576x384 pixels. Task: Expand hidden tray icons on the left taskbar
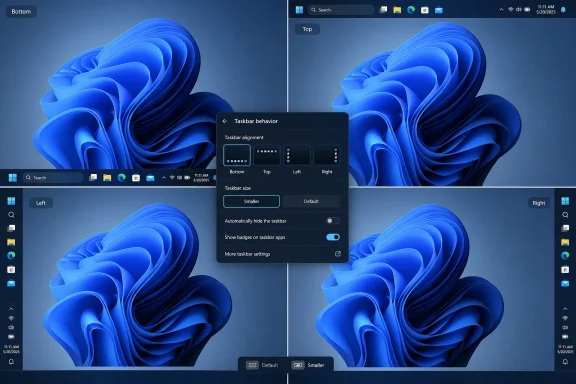tap(11, 309)
